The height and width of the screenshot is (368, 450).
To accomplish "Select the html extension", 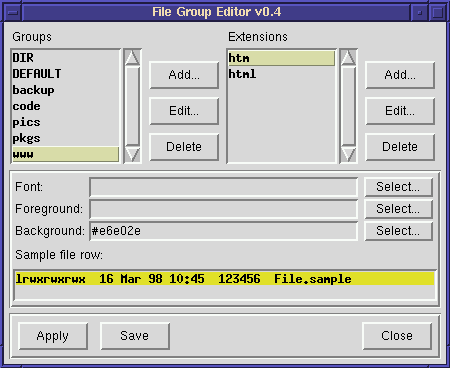I will pos(281,74).
